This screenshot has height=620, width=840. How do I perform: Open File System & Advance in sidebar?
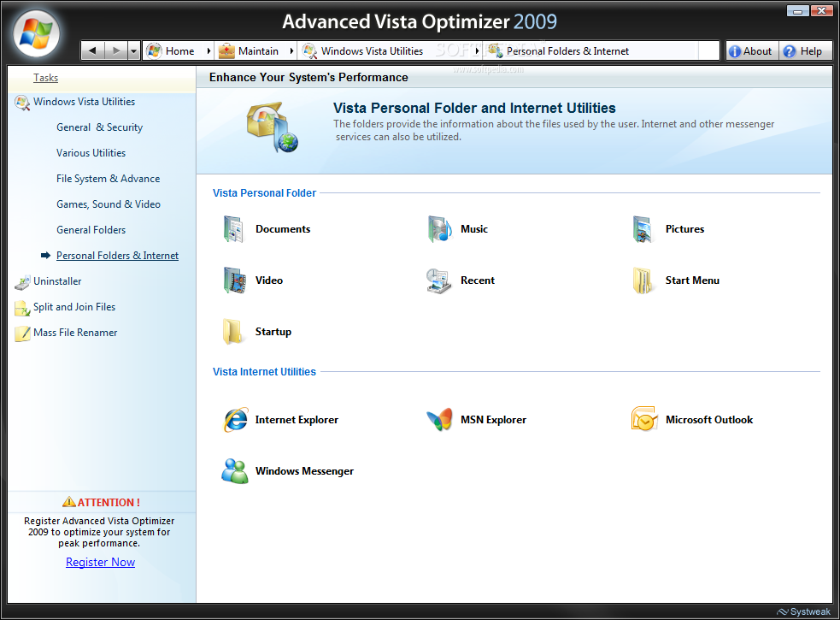point(109,179)
